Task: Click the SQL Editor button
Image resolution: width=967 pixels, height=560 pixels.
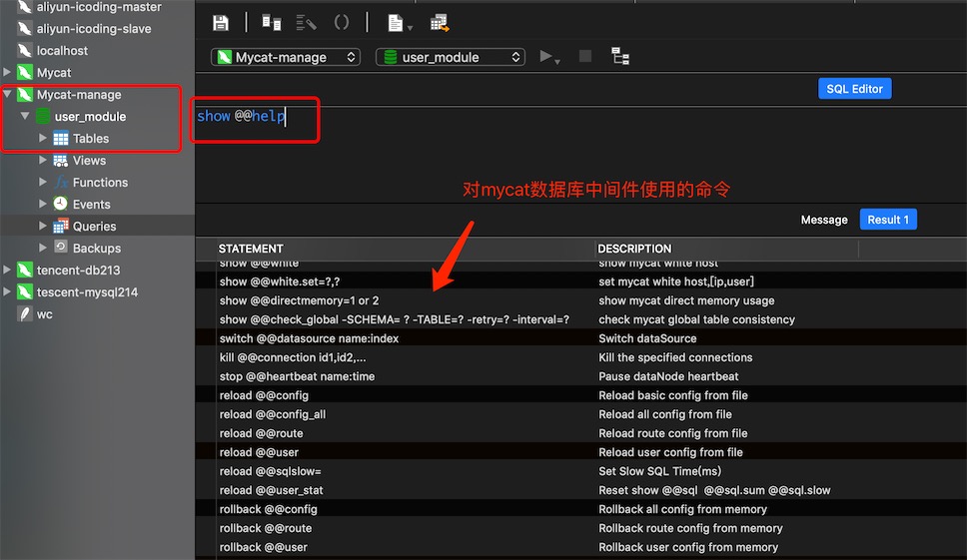Action: [x=854, y=89]
